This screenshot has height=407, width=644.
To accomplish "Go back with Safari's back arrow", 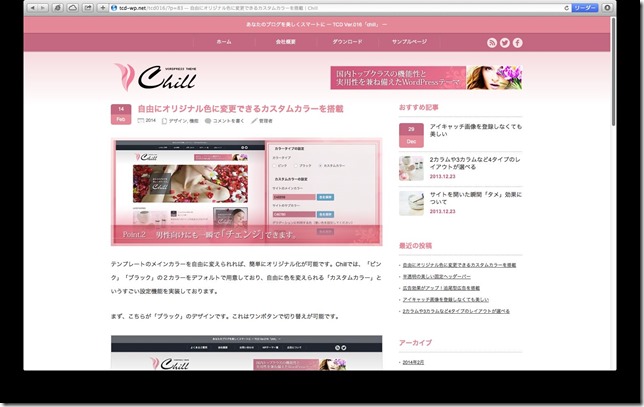I will pos(32,8).
